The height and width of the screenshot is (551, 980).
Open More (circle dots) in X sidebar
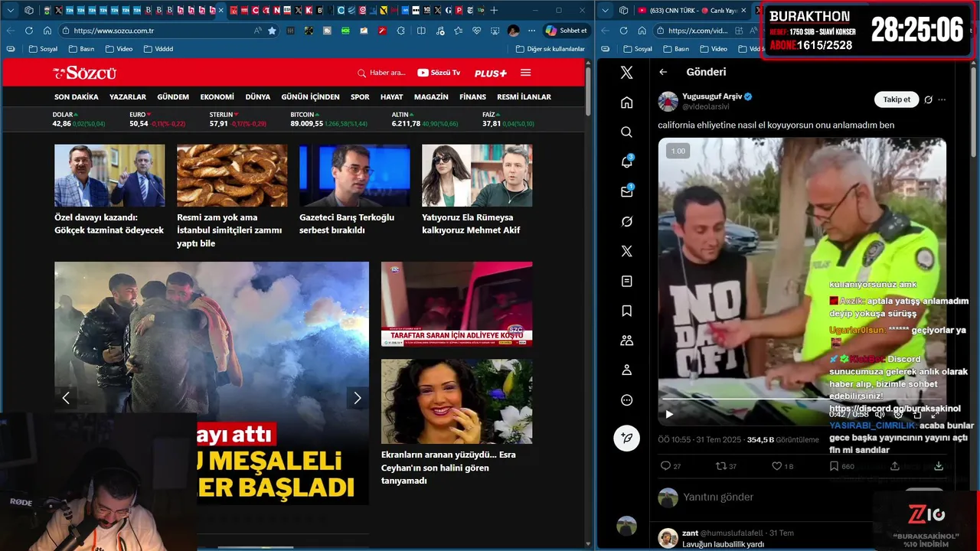[626, 400]
